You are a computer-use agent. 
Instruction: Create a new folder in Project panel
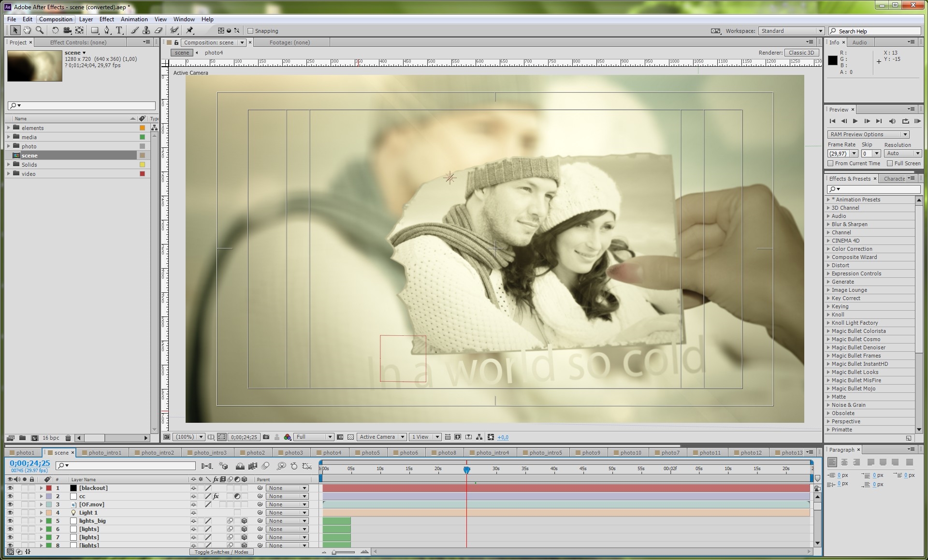point(22,438)
